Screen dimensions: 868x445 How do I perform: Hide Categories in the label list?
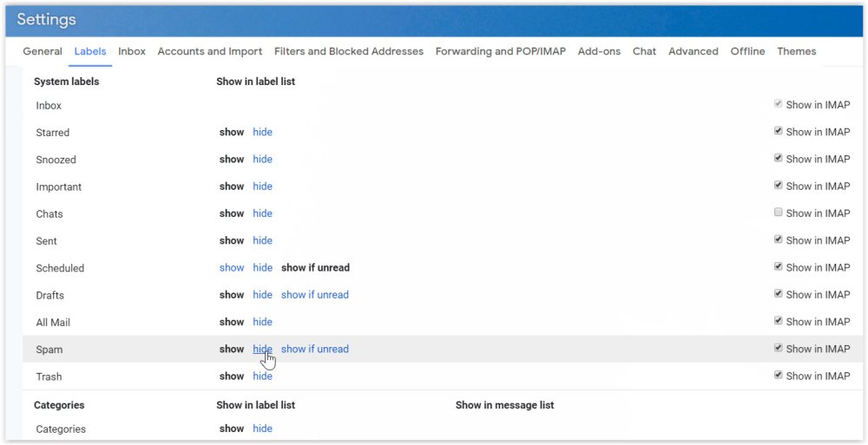pyautogui.click(x=262, y=429)
